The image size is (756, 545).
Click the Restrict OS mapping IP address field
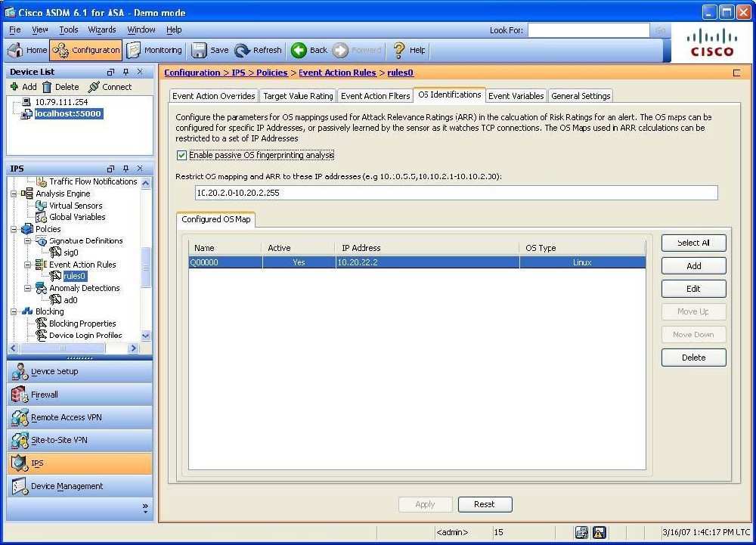(456, 193)
